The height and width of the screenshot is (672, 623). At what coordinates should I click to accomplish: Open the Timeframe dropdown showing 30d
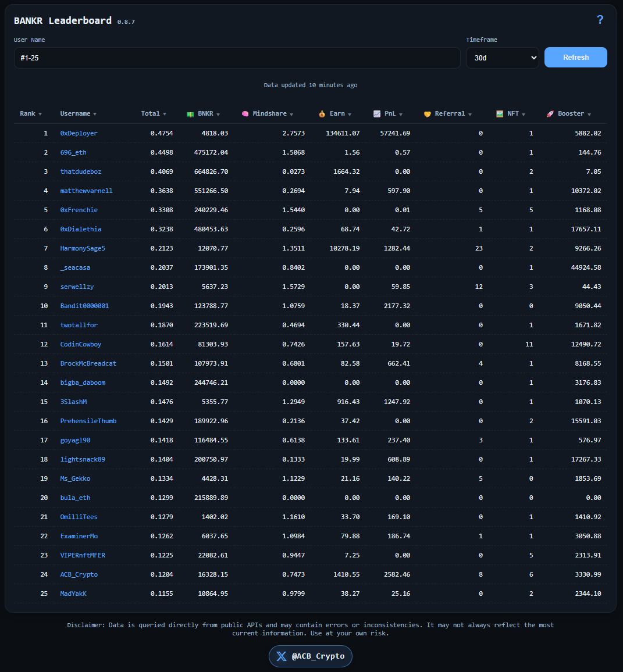tap(502, 58)
